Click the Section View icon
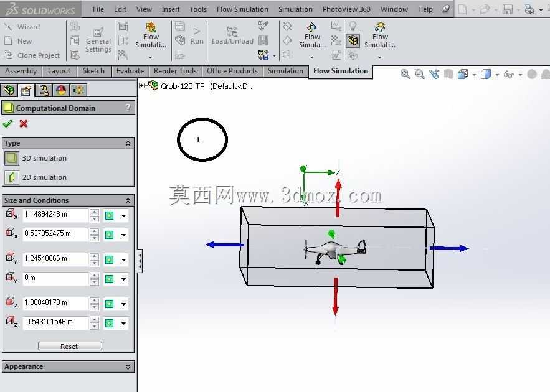This screenshot has width=550, height=392. click(x=448, y=74)
